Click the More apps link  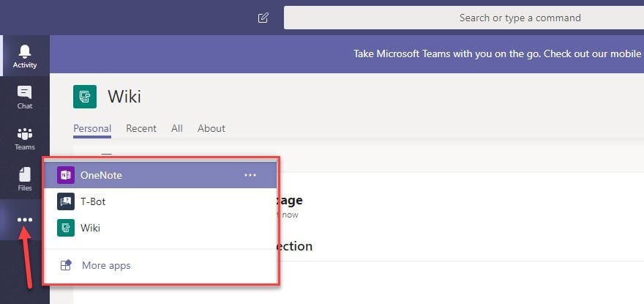[x=107, y=265]
